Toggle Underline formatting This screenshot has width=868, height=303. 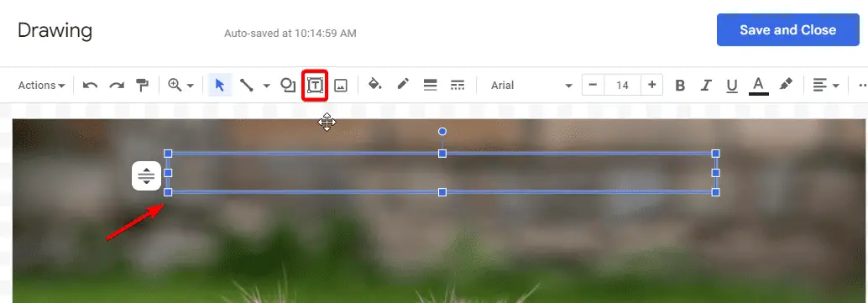tap(732, 86)
